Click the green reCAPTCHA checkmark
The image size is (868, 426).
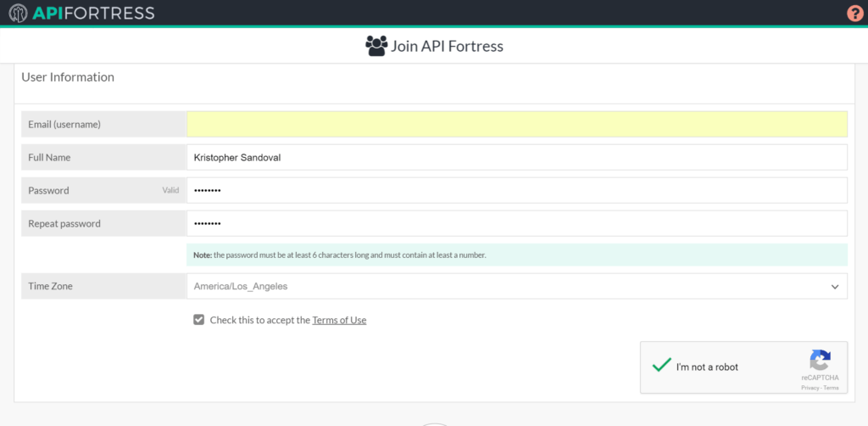pos(661,365)
